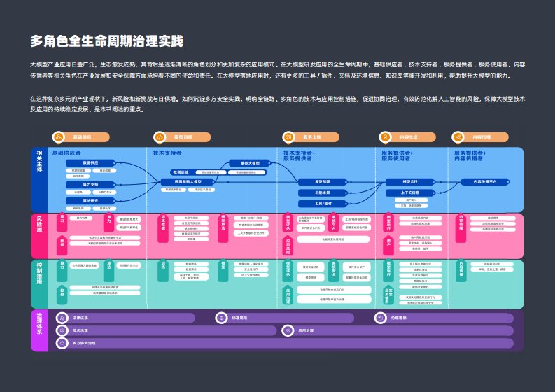555x392 pixels.
Task: Select the 服务上线 stage icon
Action: pyautogui.click(x=288, y=137)
